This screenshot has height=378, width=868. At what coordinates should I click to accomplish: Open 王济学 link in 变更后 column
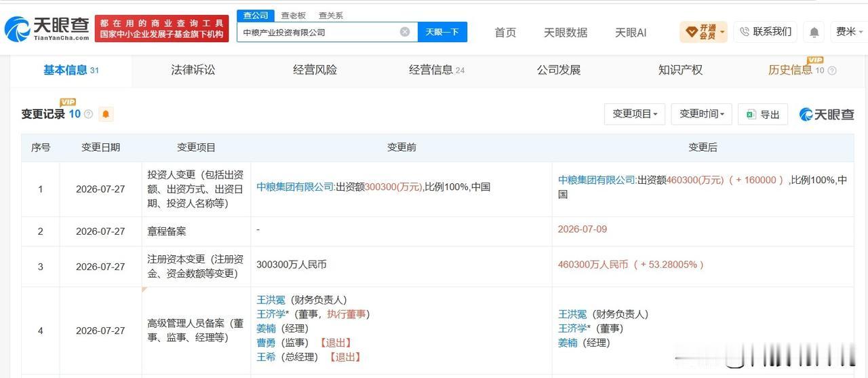pyautogui.click(x=572, y=328)
